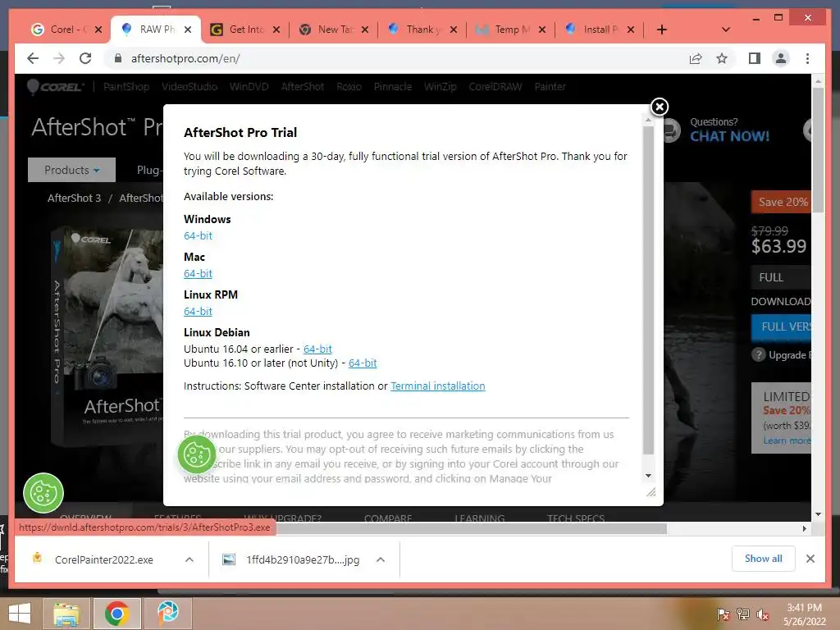Open WinZip in the Corel nav
Screen dimensions: 840x630
click(440, 87)
